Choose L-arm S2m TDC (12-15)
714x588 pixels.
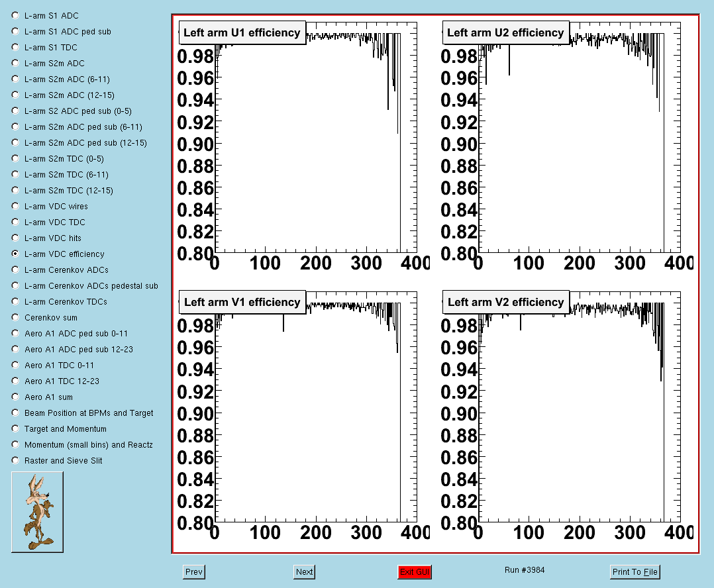15,191
